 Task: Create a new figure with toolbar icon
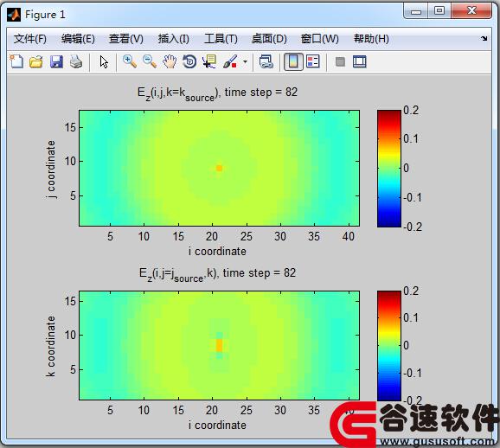(x=16, y=61)
